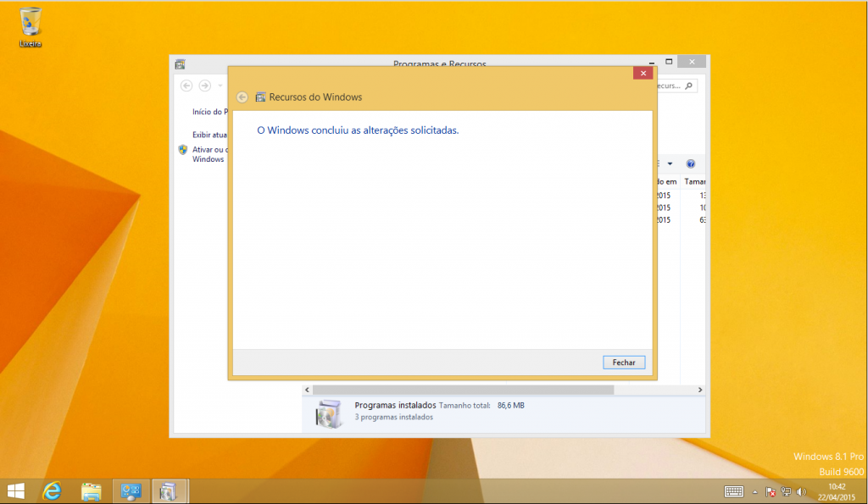Maximize the Programas e Recursos window
The height and width of the screenshot is (504, 868).
tap(669, 62)
